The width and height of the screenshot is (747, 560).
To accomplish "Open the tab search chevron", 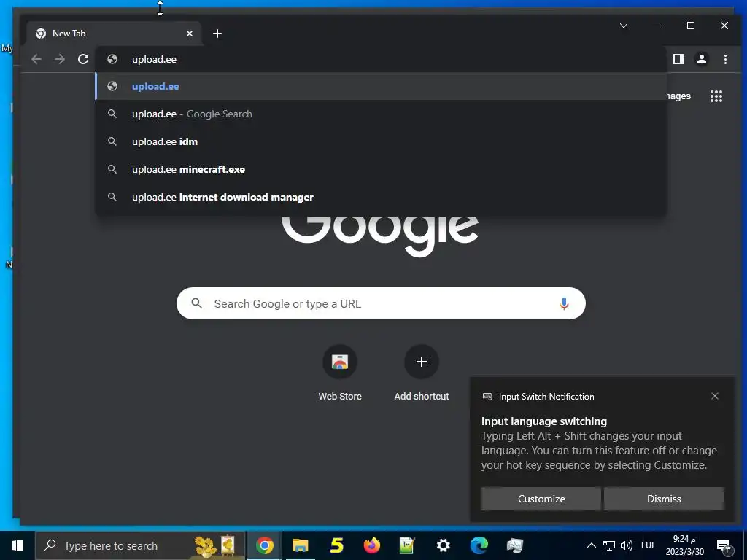I will 624,26.
